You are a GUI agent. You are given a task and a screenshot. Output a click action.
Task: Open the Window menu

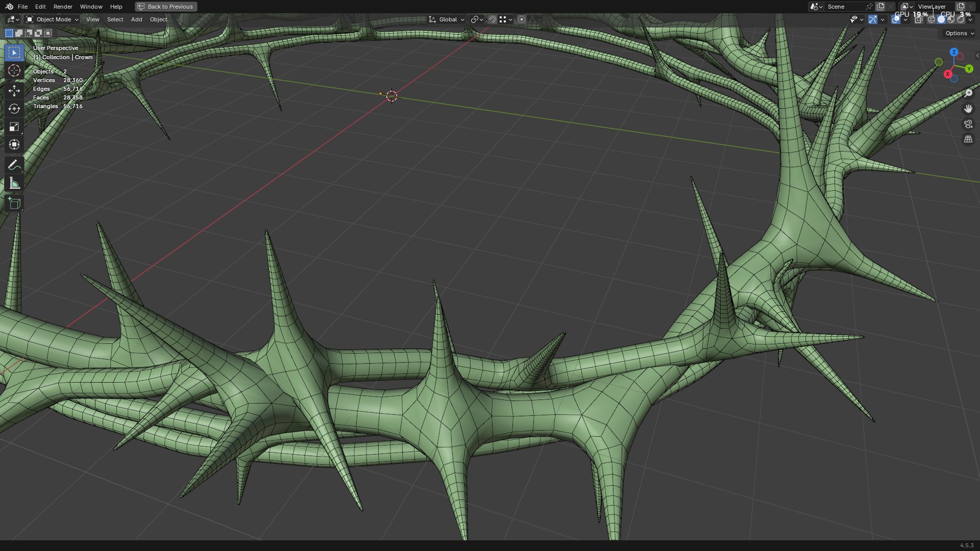coord(91,7)
